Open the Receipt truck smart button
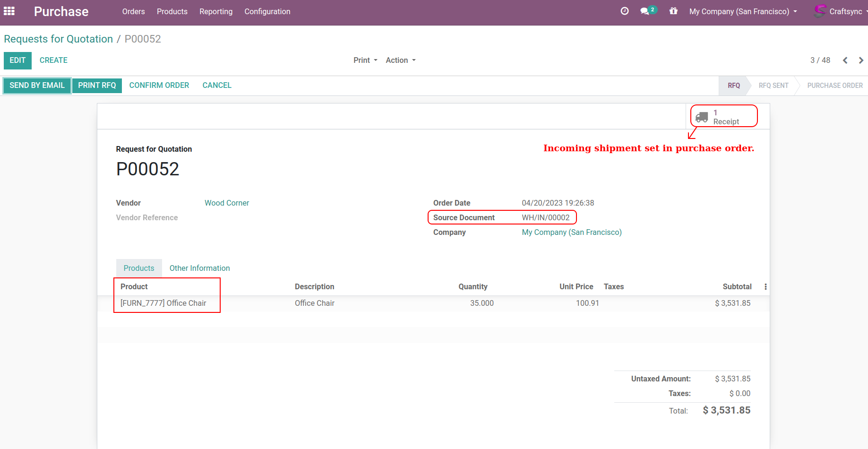The width and height of the screenshot is (868, 449). coord(724,117)
